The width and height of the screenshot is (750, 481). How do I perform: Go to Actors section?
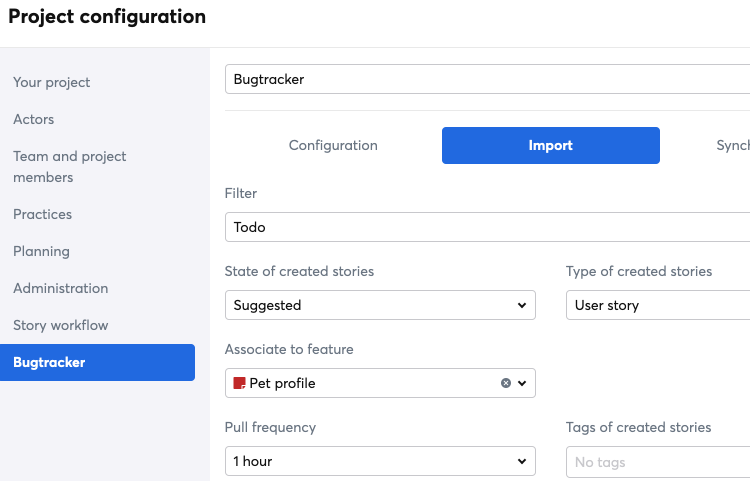pyautogui.click(x=33, y=119)
